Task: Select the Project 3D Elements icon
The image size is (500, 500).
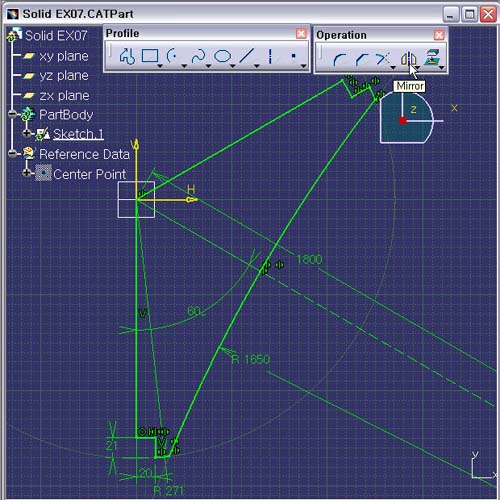Action: (432, 57)
